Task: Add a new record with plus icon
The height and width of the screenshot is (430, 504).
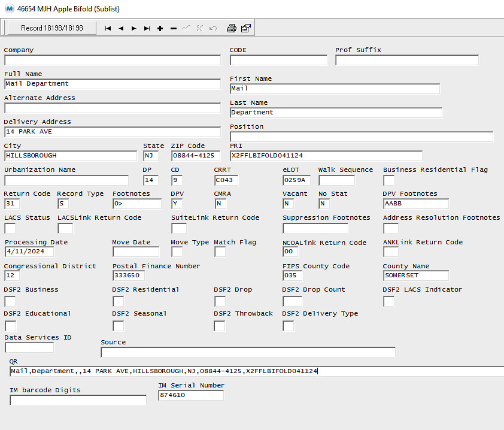Action: pos(160,28)
